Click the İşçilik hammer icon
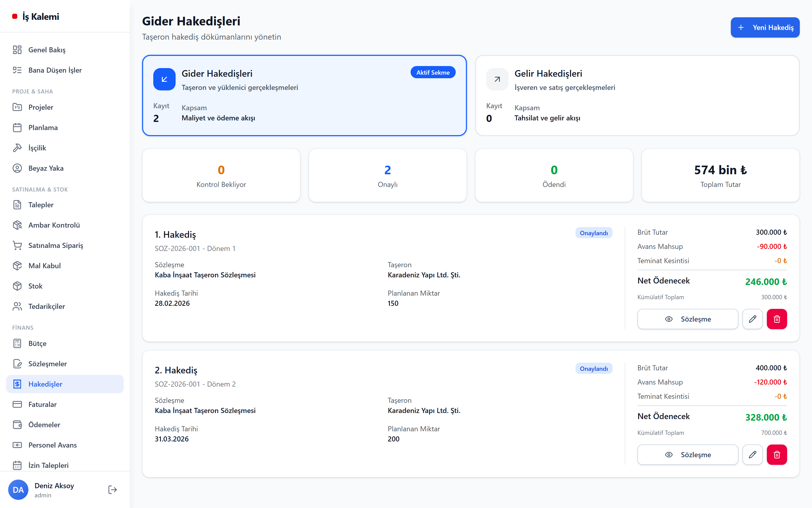This screenshot has height=508, width=812. tap(17, 148)
